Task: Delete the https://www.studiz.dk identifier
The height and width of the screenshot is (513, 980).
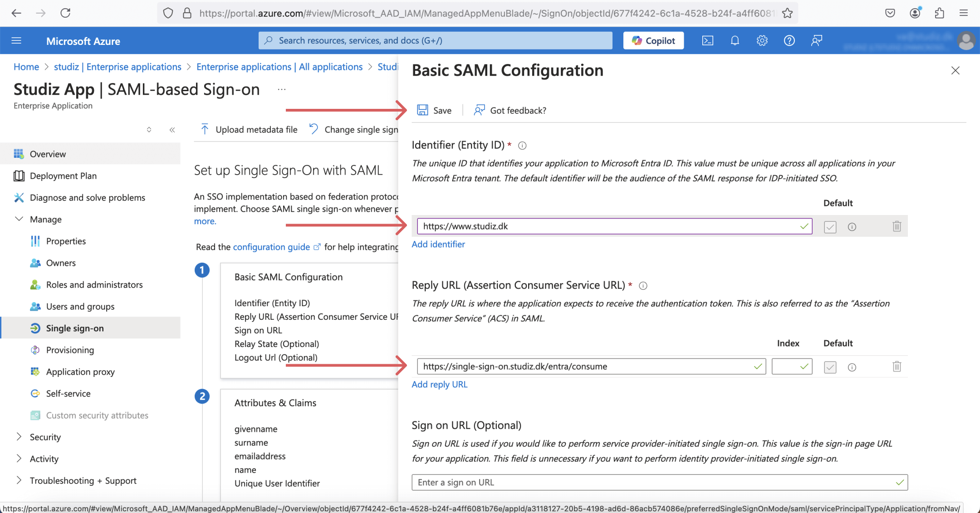Action: pos(897,226)
